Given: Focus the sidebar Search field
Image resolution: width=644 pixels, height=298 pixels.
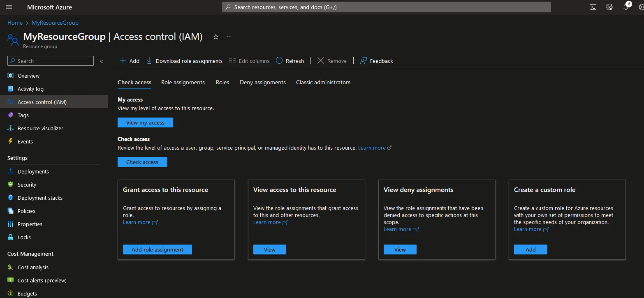Looking at the screenshot, I should (51, 61).
